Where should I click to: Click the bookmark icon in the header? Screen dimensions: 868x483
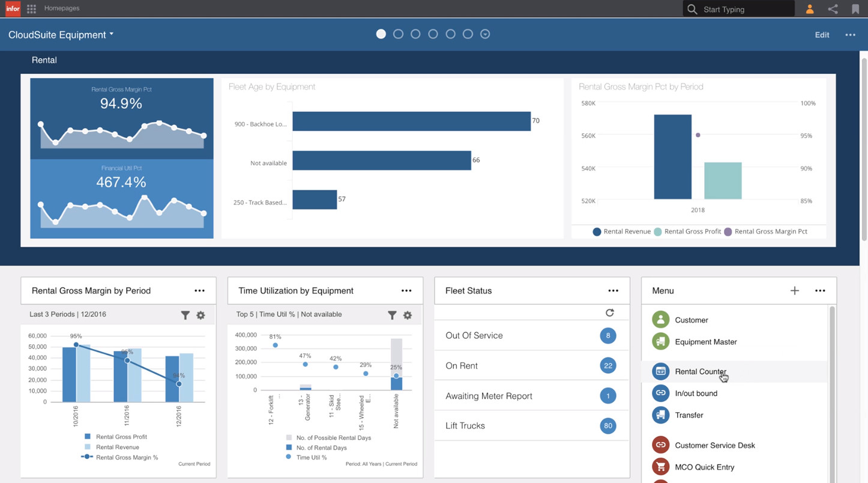(855, 8)
